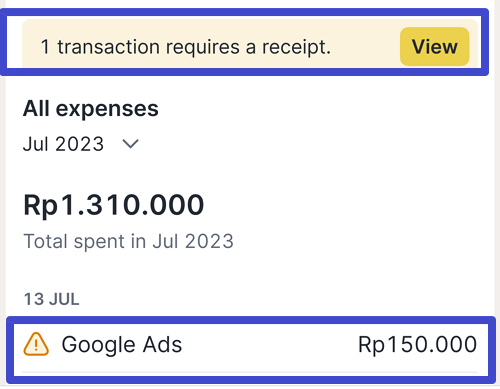The image size is (500, 389).
Task: Open the Jul 2023 month dropdown
Action: pos(81,144)
